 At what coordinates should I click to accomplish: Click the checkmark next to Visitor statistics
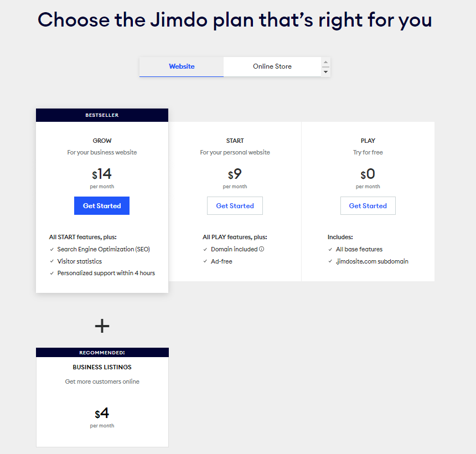52,261
